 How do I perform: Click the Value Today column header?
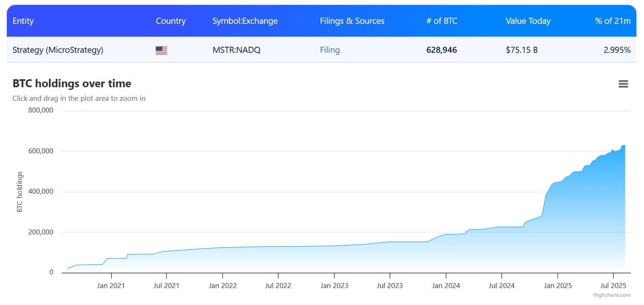pos(528,21)
